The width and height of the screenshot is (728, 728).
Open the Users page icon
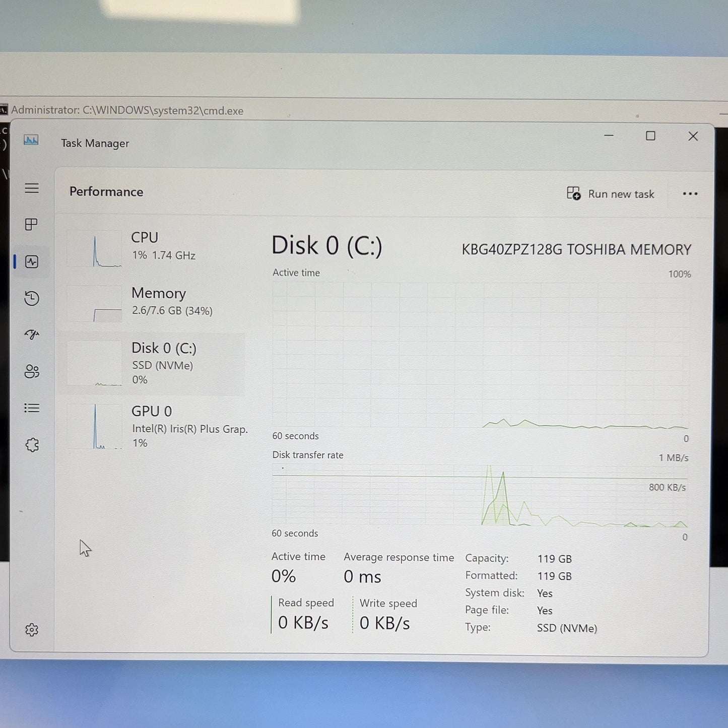(32, 371)
